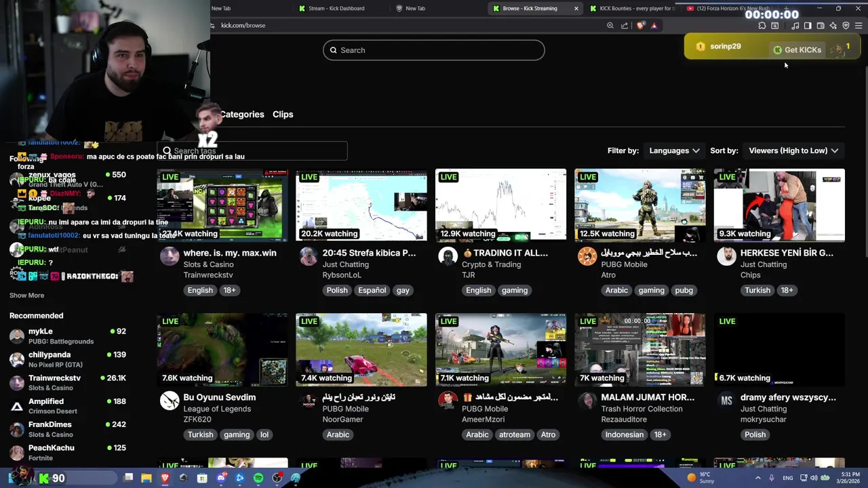
Task: Open the browser extensions puzzle icon
Action: click(762, 26)
